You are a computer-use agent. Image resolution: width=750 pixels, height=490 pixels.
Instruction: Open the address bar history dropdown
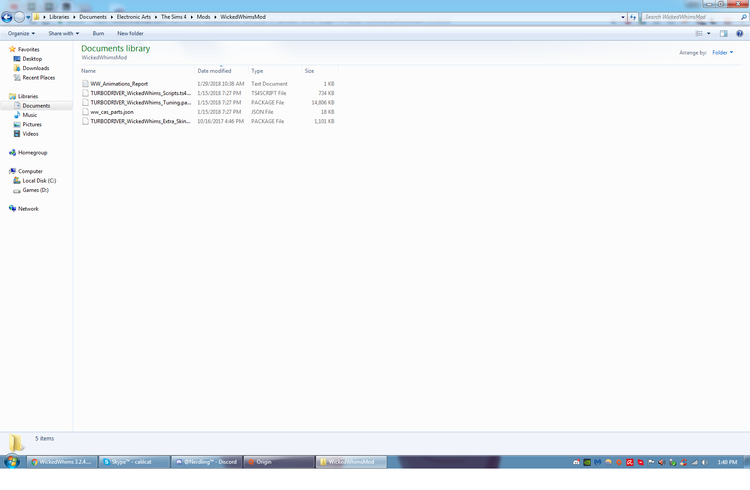[623, 17]
